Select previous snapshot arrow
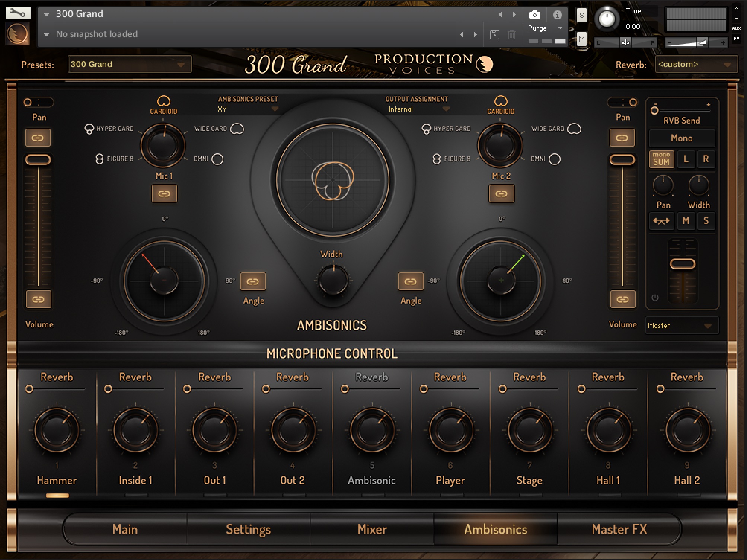Screen dimensions: 747x560 coord(462,35)
